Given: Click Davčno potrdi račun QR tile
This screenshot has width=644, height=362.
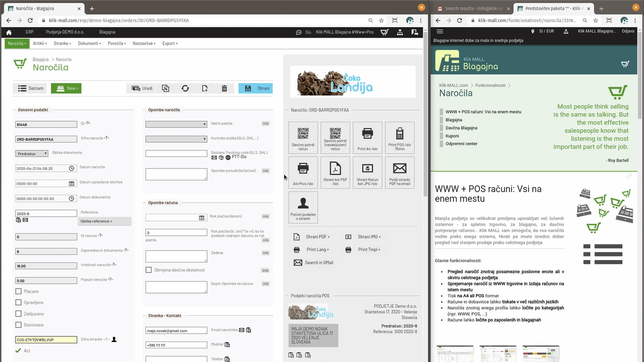Looking at the screenshot, I should coord(303,138).
